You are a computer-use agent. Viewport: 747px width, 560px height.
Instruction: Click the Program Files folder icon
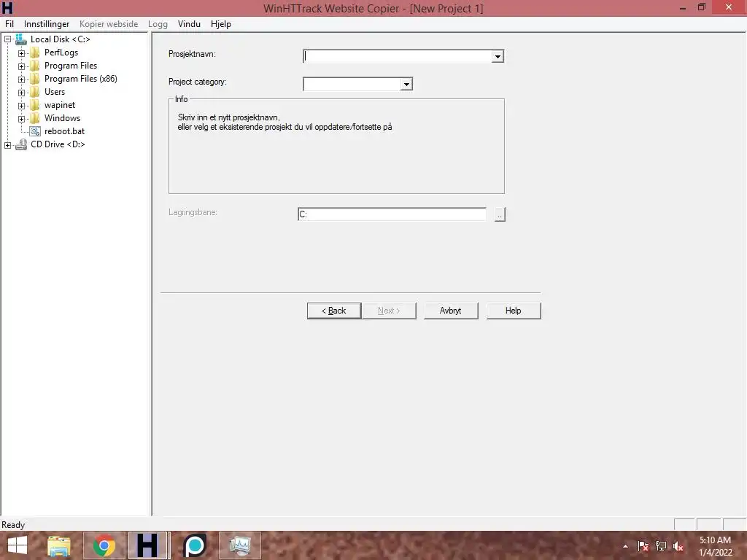click(x=35, y=66)
